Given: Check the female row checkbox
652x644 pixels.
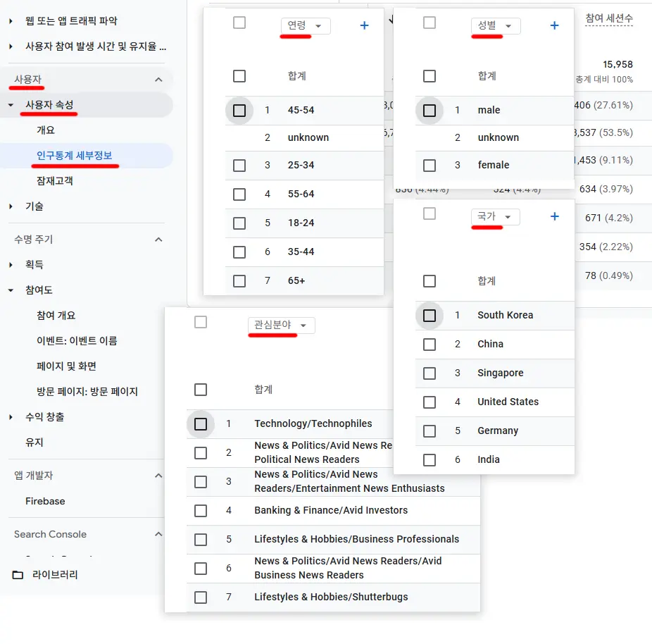Looking at the screenshot, I should (429, 166).
